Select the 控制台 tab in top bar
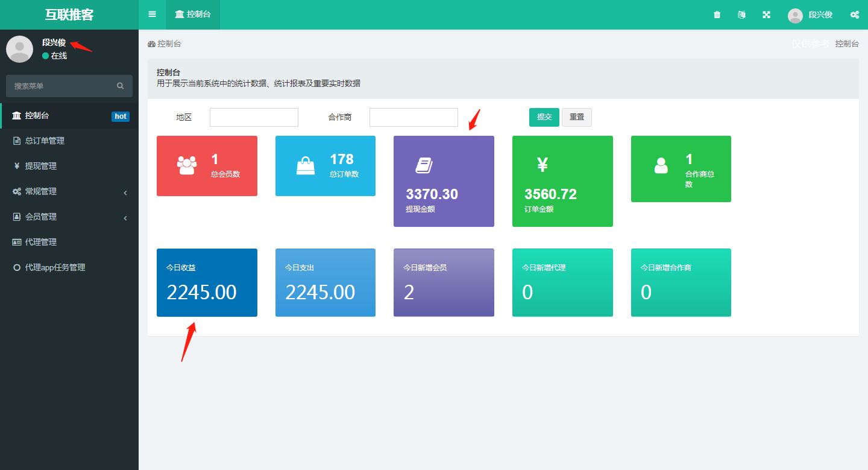The height and width of the screenshot is (470, 868). [x=193, y=14]
